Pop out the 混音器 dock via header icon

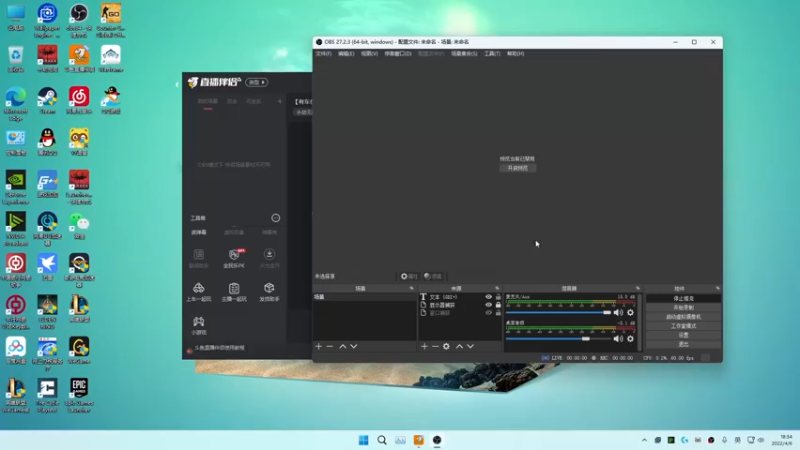[638, 288]
